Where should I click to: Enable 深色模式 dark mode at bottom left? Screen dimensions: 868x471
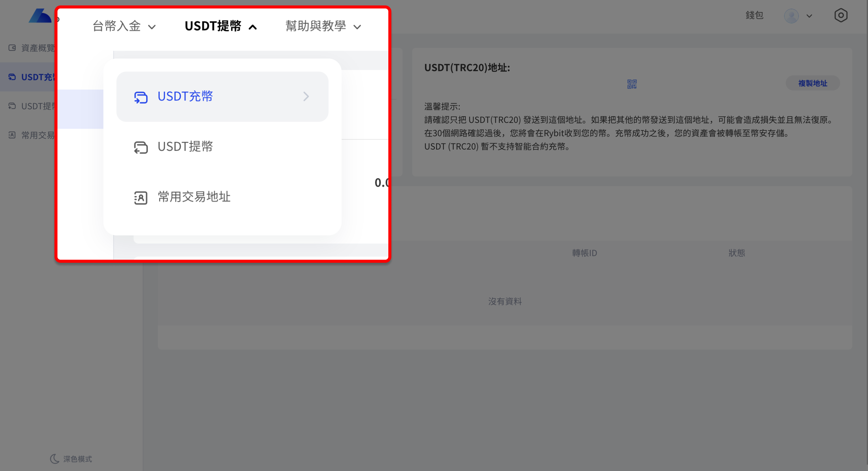coord(70,458)
